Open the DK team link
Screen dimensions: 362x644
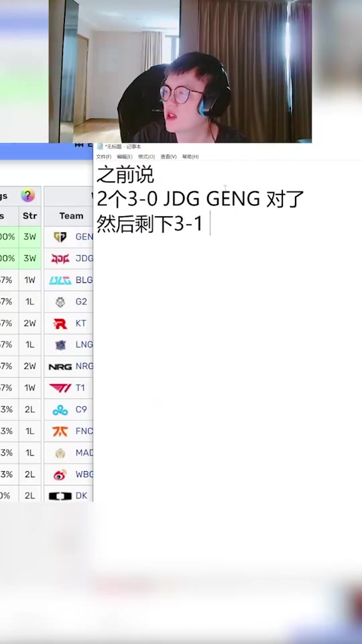tap(81, 496)
